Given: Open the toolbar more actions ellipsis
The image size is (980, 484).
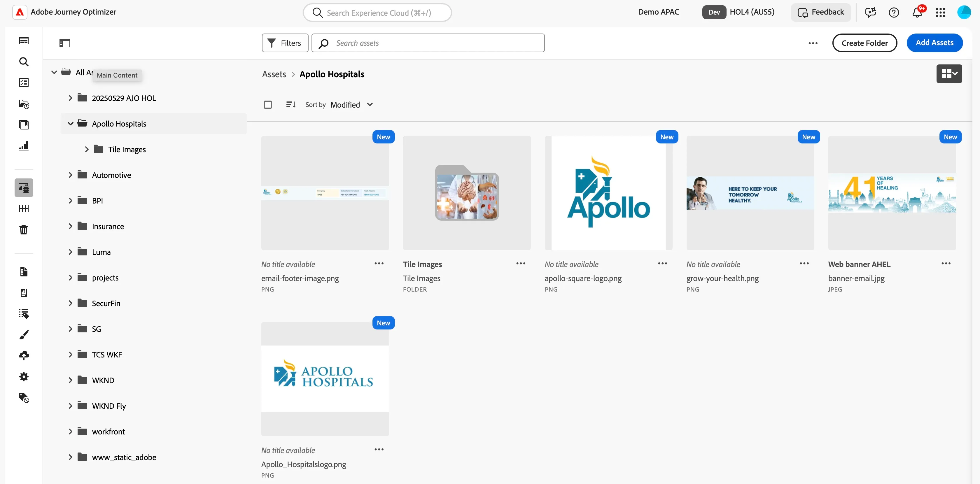Looking at the screenshot, I should tap(813, 43).
